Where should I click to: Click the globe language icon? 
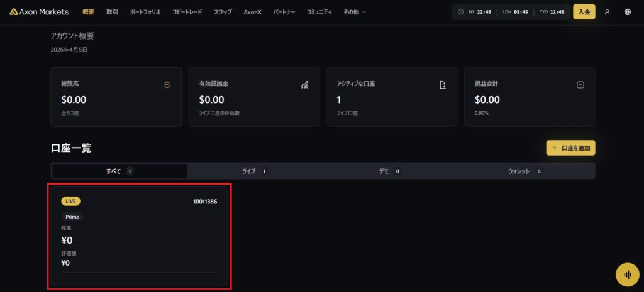627,12
